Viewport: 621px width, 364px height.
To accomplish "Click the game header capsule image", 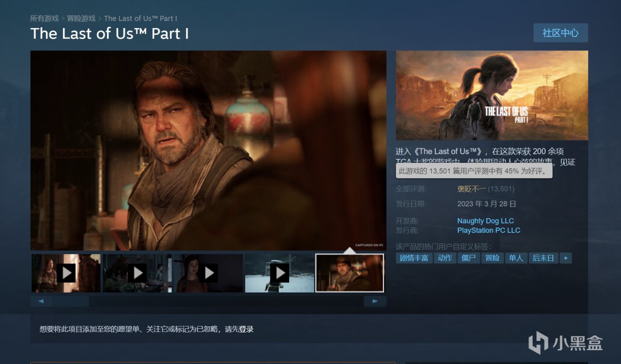I will tap(492, 95).
